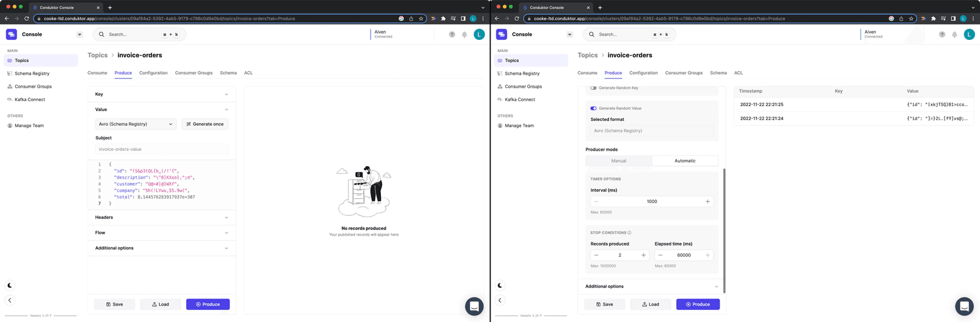Screen dimensions: 980x322
Task: Click the Generate once button
Action: [x=205, y=124]
